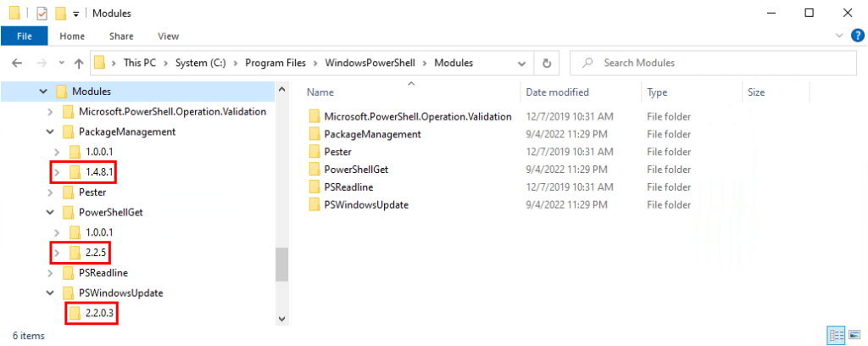Screen dimensions: 868x346
Task: Go to Program Files in breadcrumb path
Action: pyautogui.click(x=275, y=63)
